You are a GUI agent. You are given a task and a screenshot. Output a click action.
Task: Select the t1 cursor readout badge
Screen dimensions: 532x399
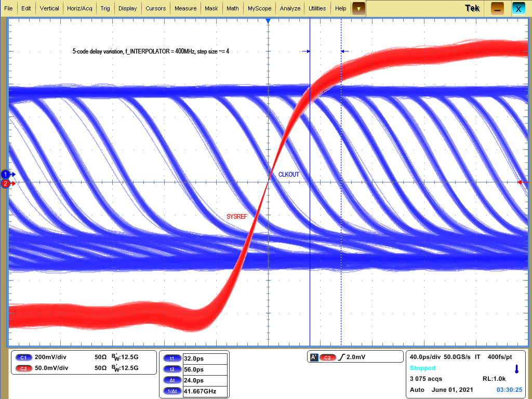coord(172,358)
